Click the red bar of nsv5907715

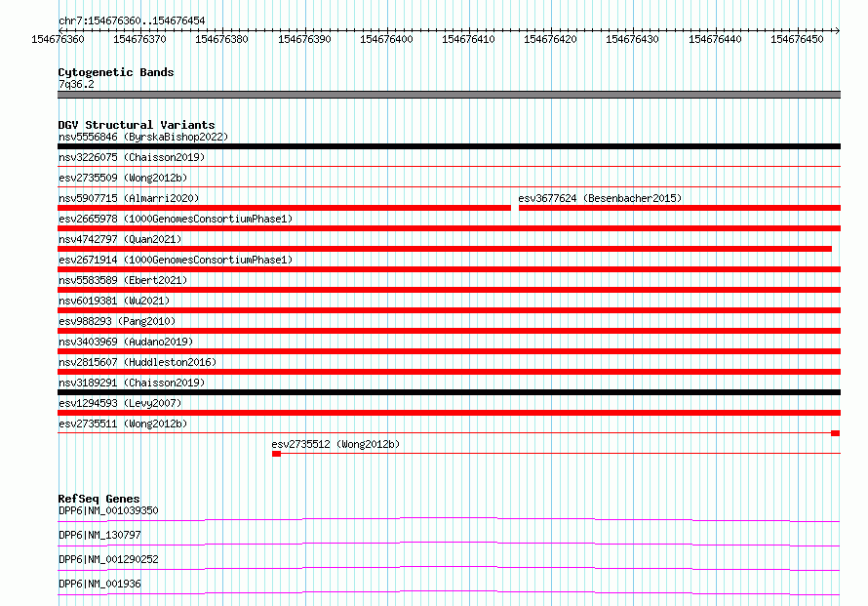coord(284,208)
